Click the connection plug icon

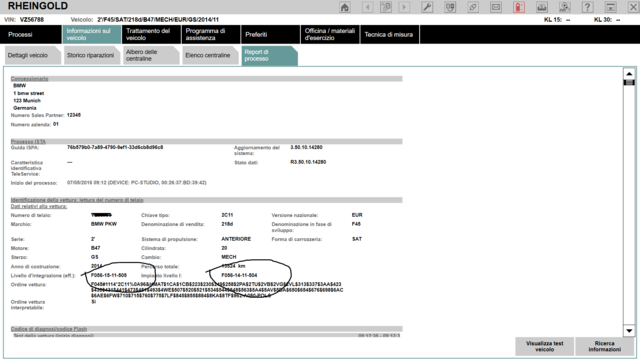[473, 7]
